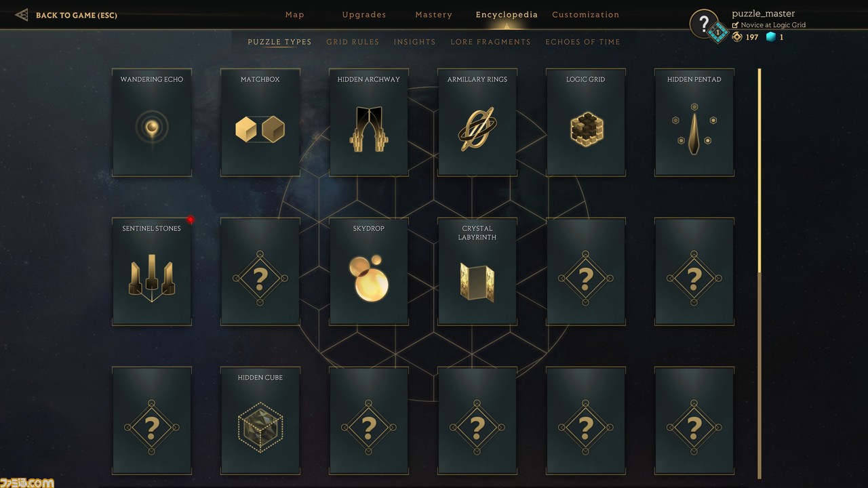Screen dimensions: 868x488
Task: View the Logic Grid puzzle entry
Action: 586,122
